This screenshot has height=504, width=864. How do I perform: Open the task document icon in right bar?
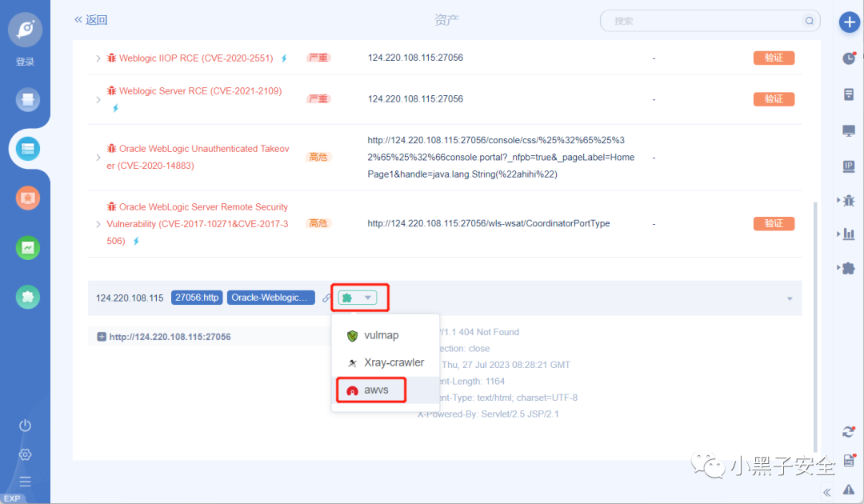849,94
